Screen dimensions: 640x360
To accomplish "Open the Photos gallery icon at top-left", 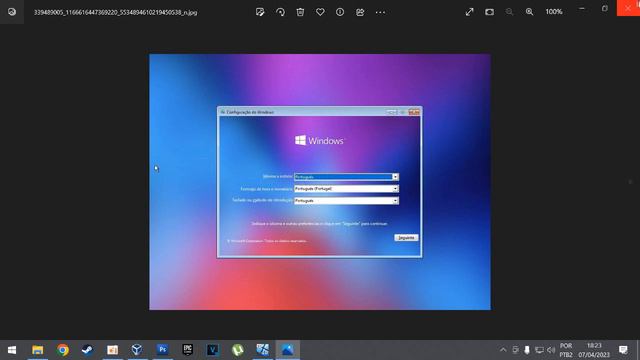I will pyautogui.click(x=12, y=12).
